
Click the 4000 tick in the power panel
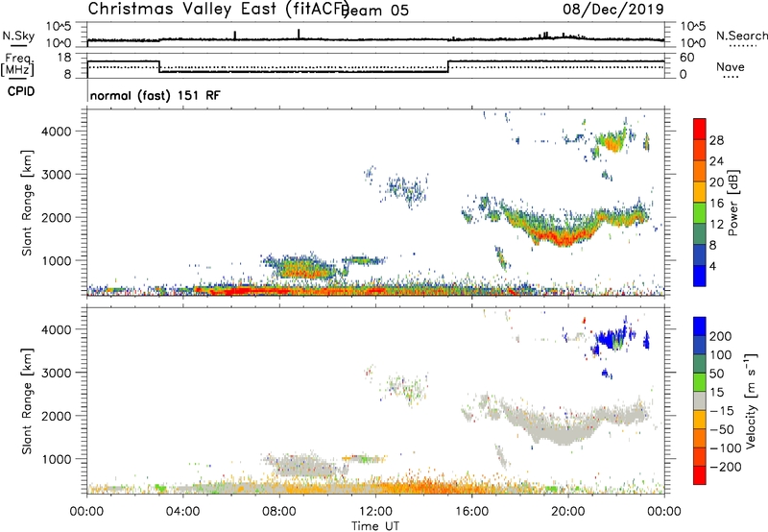coord(56,132)
